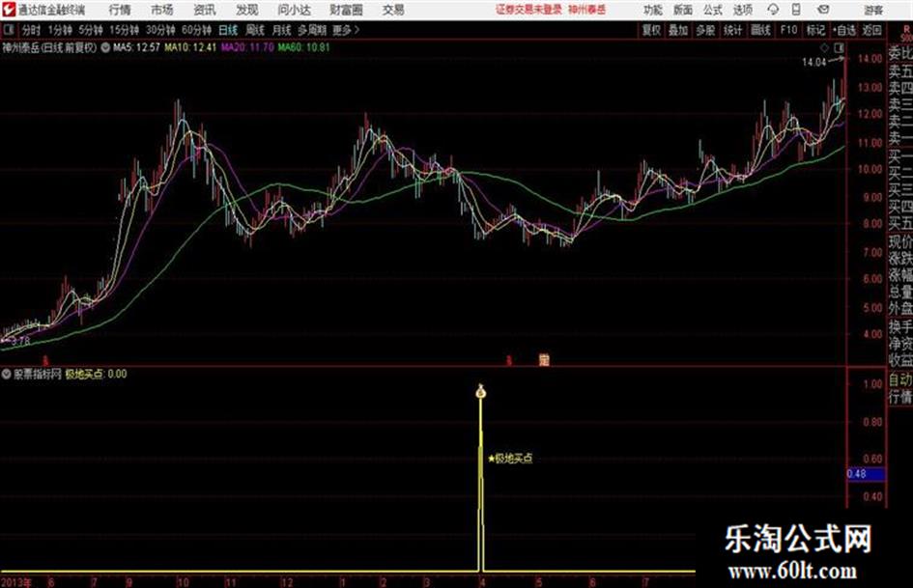Viewport: 913px width, 588px height.
Task: Click the 2013年 date axis label
Action: 16,581
